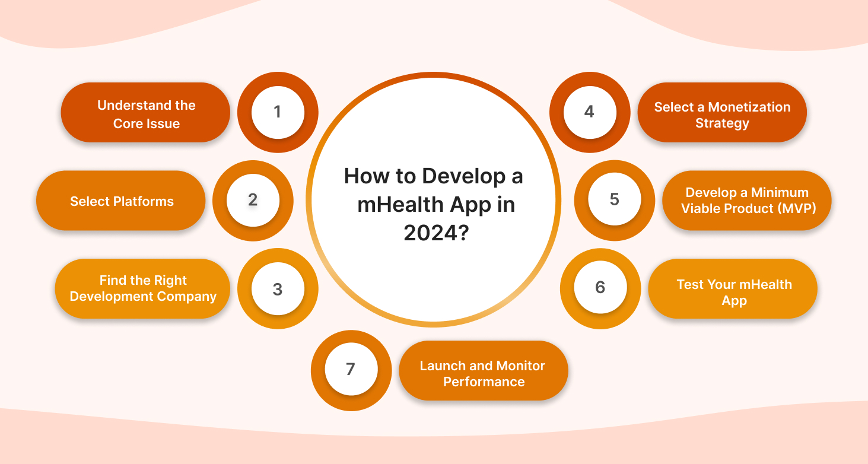
Task: Select the title text How to Develop
Action: coord(434,176)
